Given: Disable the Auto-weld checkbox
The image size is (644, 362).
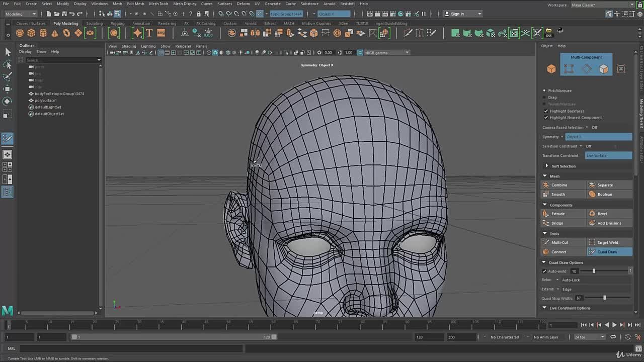Looking at the screenshot, I should tap(544, 271).
